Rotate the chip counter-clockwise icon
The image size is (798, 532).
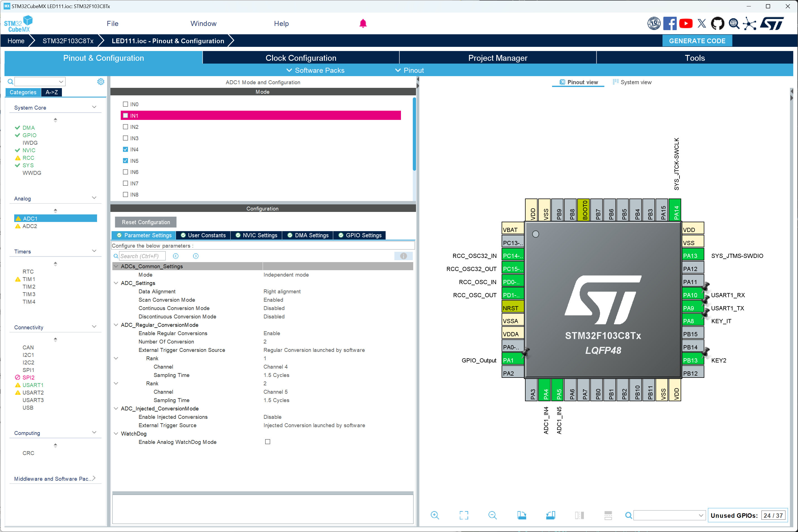click(x=551, y=515)
